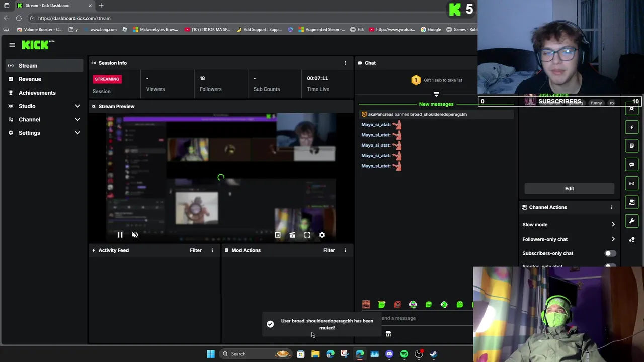
Task: Expand the Channel sidebar section
Action: pyautogui.click(x=77, y=120)
